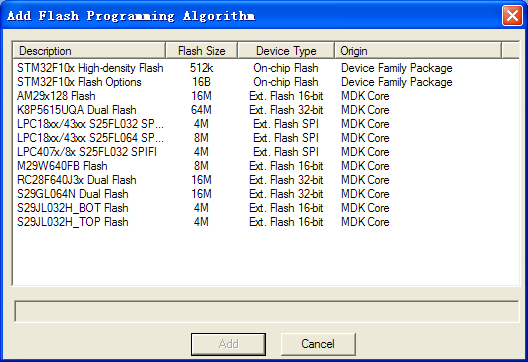Sort by the Description column header

pyautogui.click(x=89, y=51)
